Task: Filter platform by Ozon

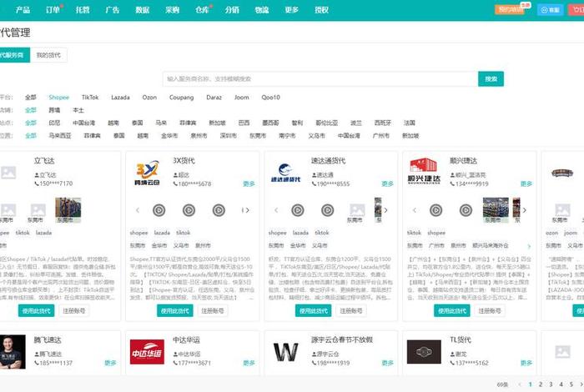Action: click(149, 98)
